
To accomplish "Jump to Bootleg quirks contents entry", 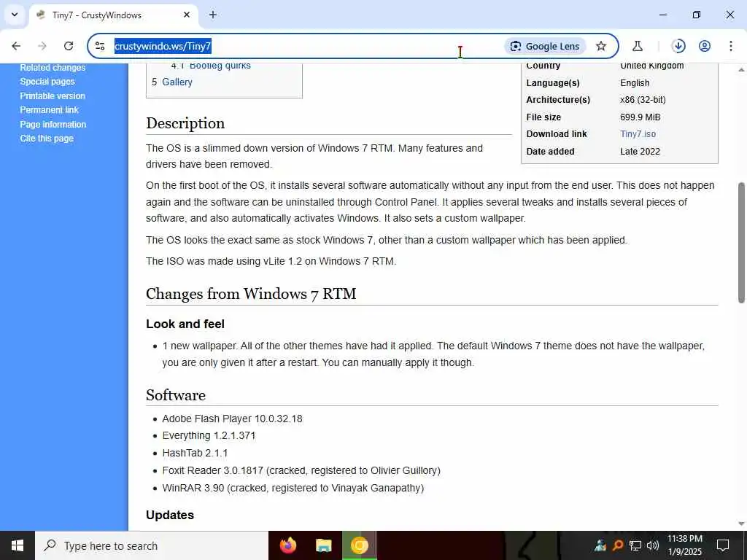I will tap(211, 66).
